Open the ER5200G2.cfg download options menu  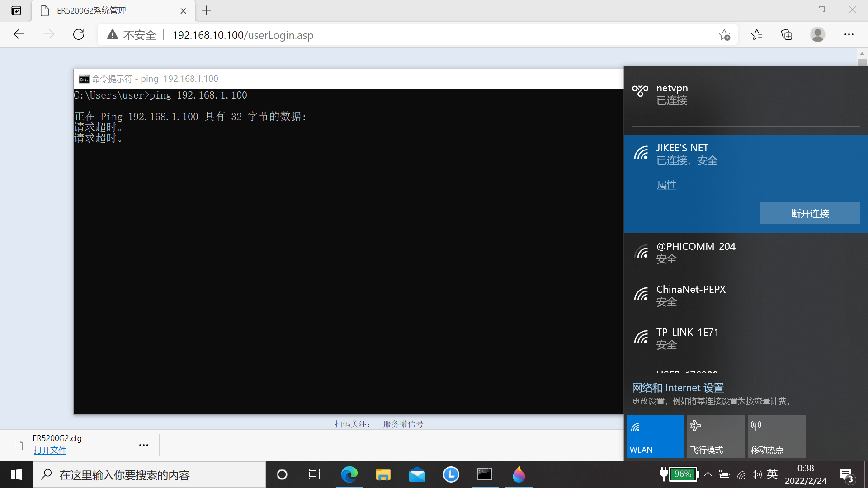144,445
